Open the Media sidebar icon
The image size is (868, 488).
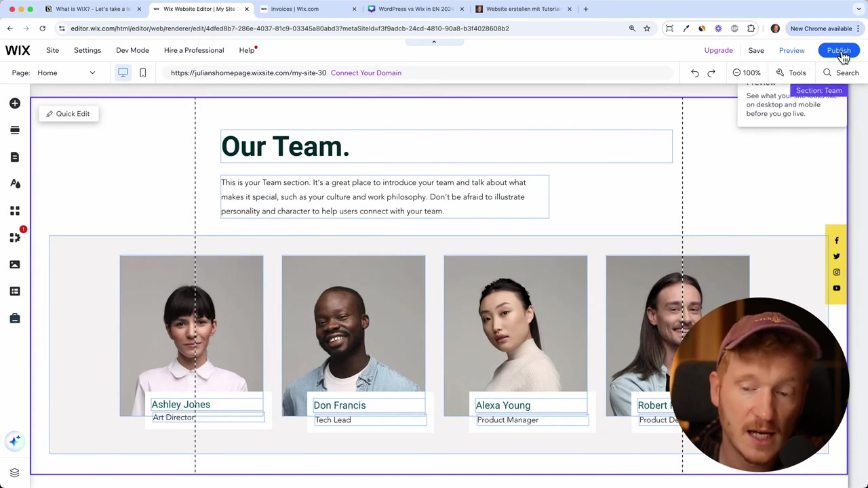pyautogui.click(x=15, y=264)
